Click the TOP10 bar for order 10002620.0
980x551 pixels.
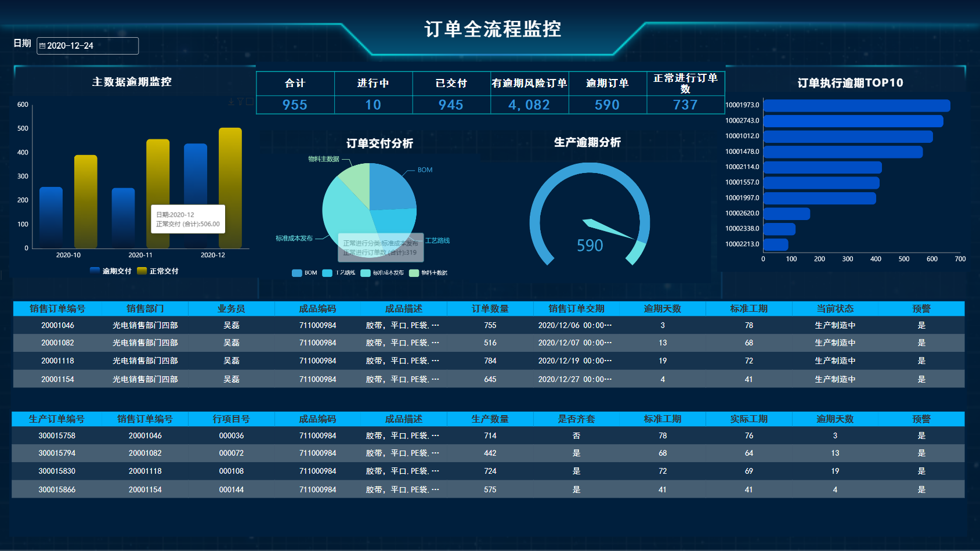[786, 214]
